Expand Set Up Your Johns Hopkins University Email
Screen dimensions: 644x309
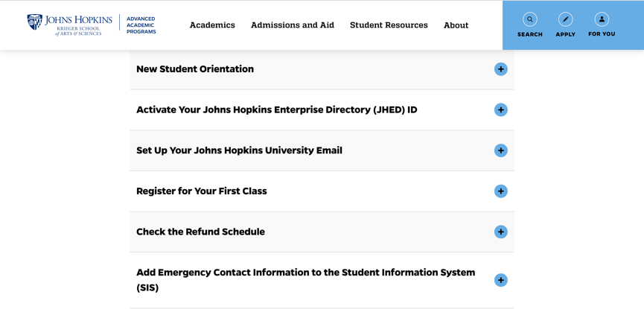tap(322, 150)
